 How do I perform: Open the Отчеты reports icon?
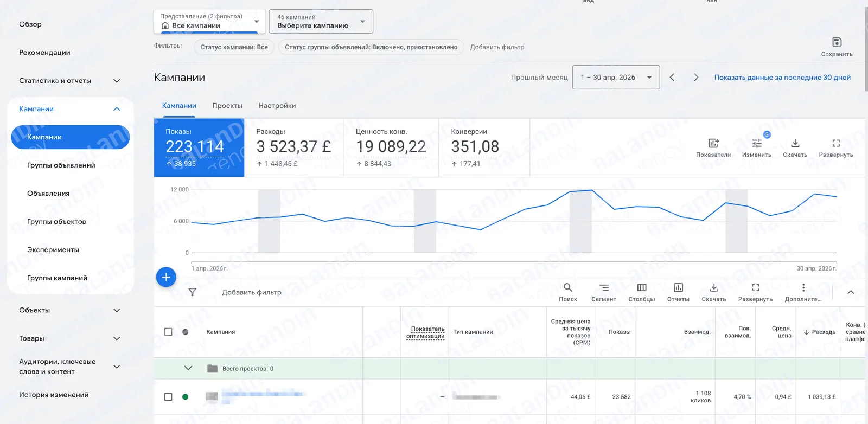(678, 287)
